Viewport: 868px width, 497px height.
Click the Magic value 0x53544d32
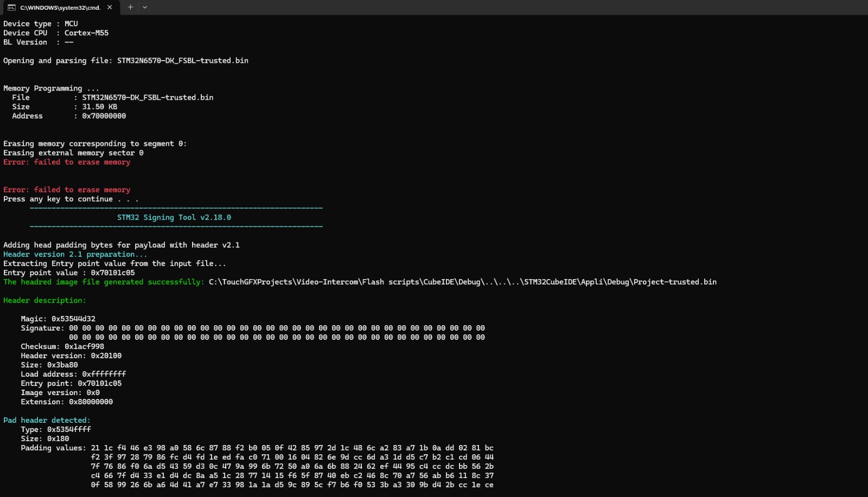point(75,319)
